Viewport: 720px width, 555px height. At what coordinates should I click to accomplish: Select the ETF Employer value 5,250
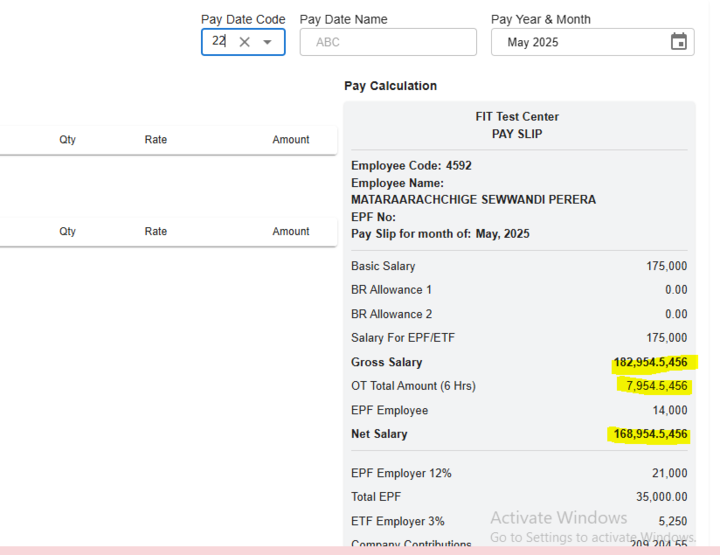673,521
